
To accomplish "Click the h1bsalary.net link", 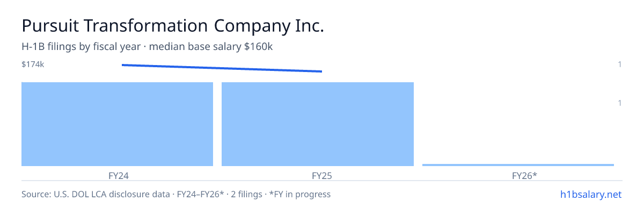I will pyautogui.click(x=590, y=194).
